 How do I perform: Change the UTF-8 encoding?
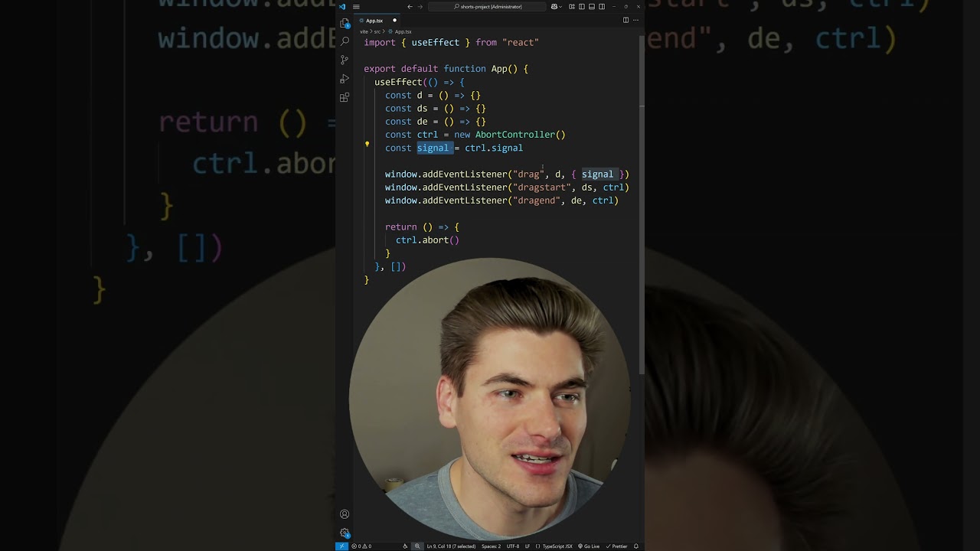(x=513, y=546)
